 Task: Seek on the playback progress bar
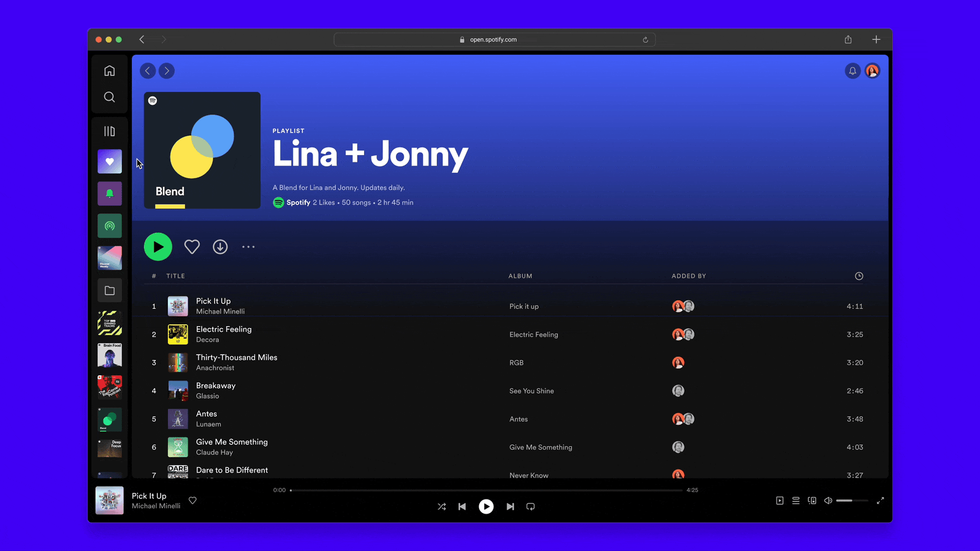tap(486, 490)
